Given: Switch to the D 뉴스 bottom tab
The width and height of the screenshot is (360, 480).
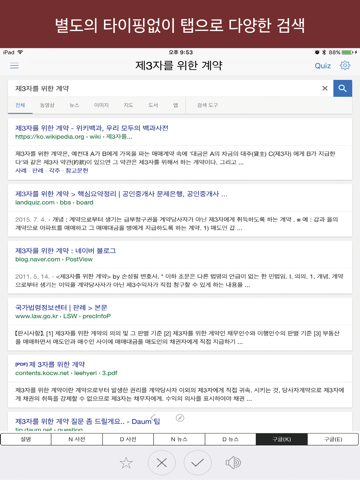Looking at the screenshot, I should 231,439.
